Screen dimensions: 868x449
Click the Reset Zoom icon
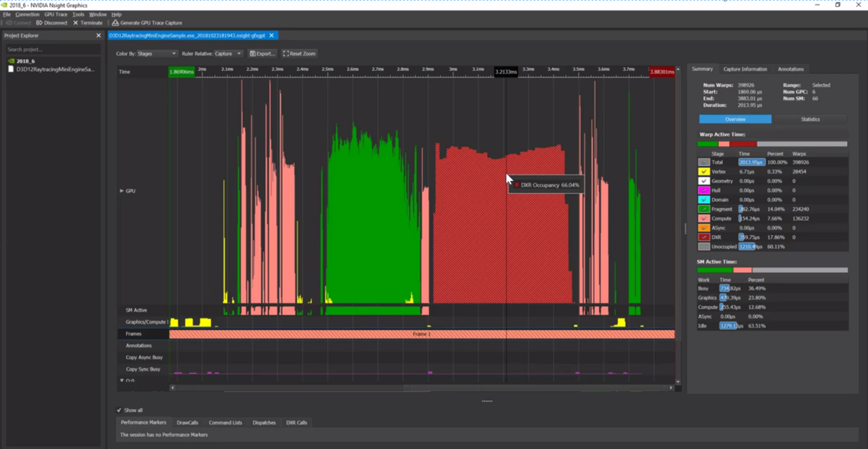[286, 54]
